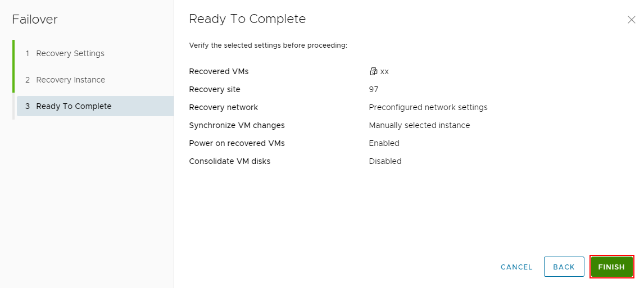Open step 2 Recovery Instance
This screenshot has width=644, height=288.
click(x=70, y=80)
